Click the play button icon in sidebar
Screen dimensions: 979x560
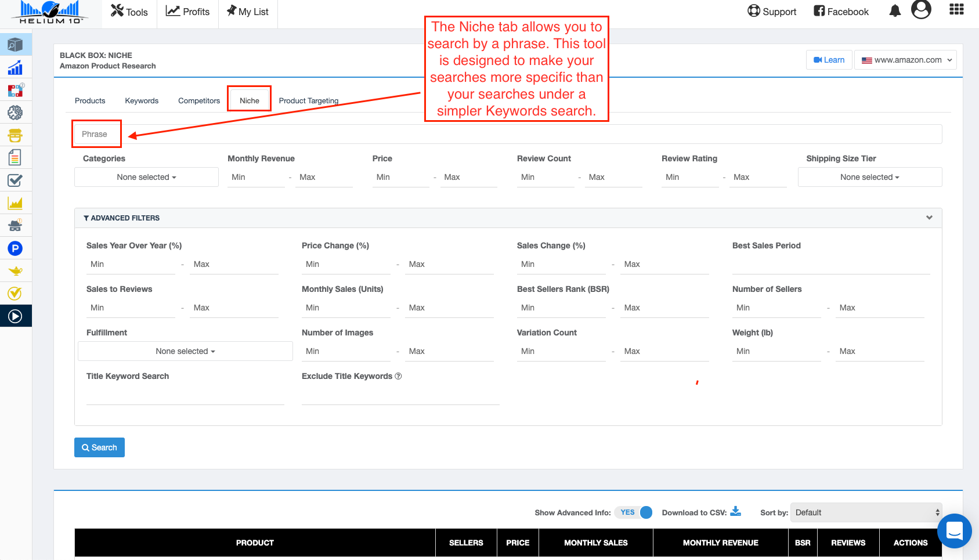pyautogui.click(x=15, y=316)
